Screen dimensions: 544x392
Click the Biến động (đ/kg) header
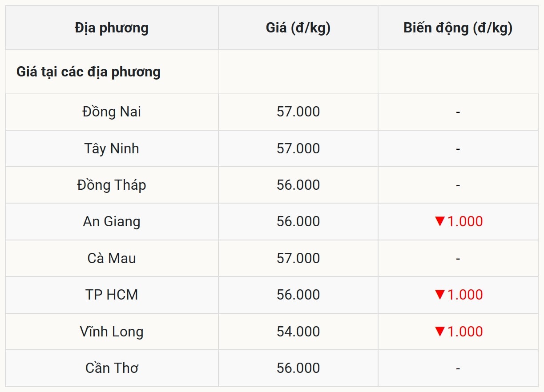tap(458, 28)
